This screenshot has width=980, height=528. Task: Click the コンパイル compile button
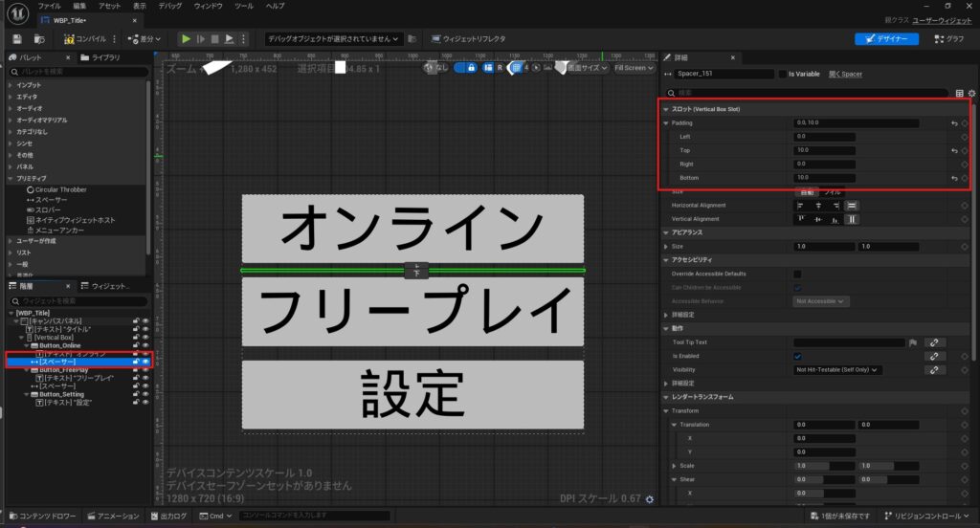click(85, 39)
